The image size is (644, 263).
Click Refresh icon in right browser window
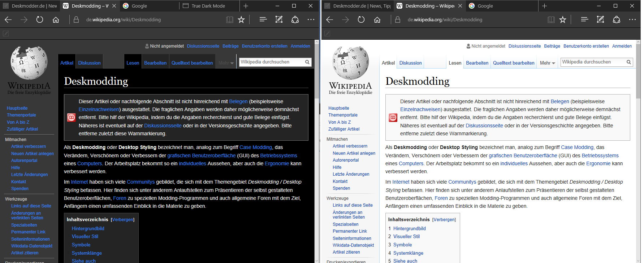pyautogui.click(x=361, y=20)
